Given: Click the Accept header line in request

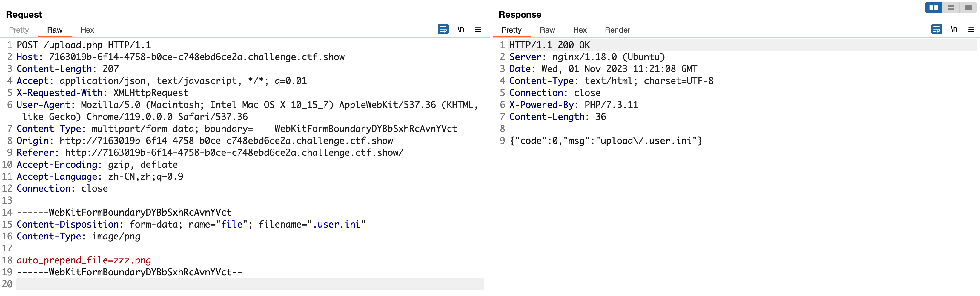Looking at the screenshot, I should [x=162, y=81].
